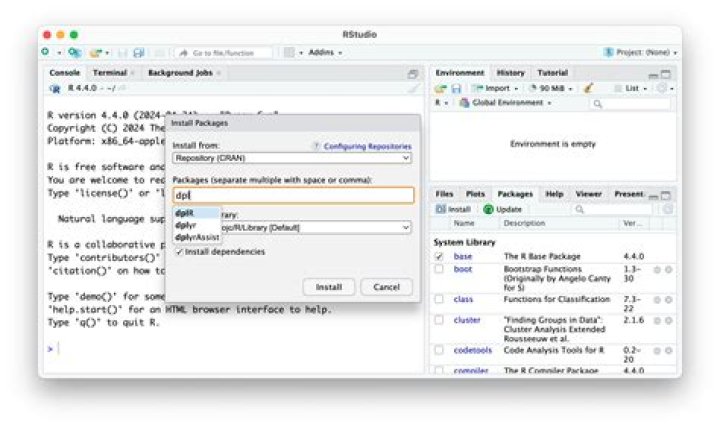The image size is (720, 428).
Task: Open the Global Environment dropdown
Action: [x=506, y=103]
